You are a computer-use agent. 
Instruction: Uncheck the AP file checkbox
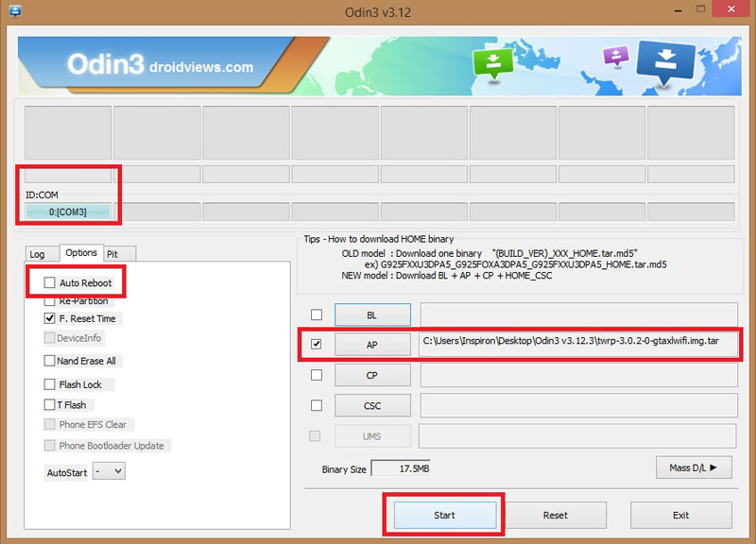[317, 344]
